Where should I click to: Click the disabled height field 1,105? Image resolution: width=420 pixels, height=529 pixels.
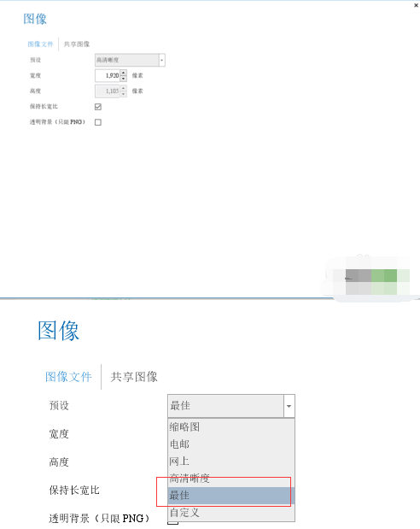[x=108, y=91]
